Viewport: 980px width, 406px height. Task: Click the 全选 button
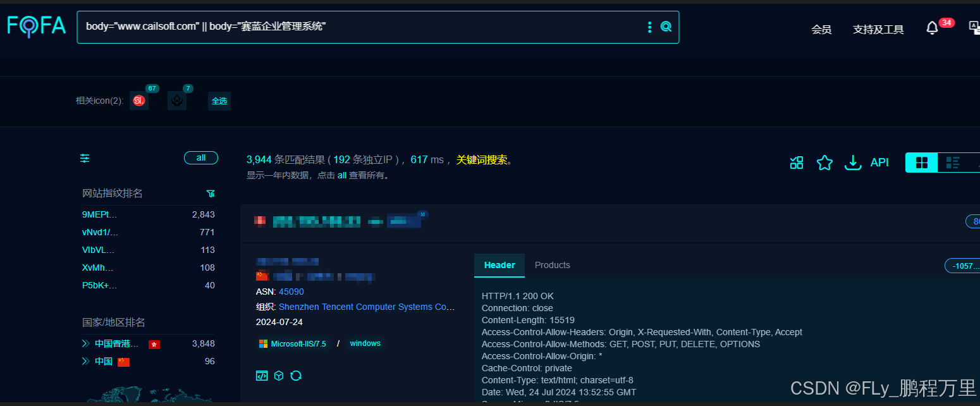(x=219, y=101)
